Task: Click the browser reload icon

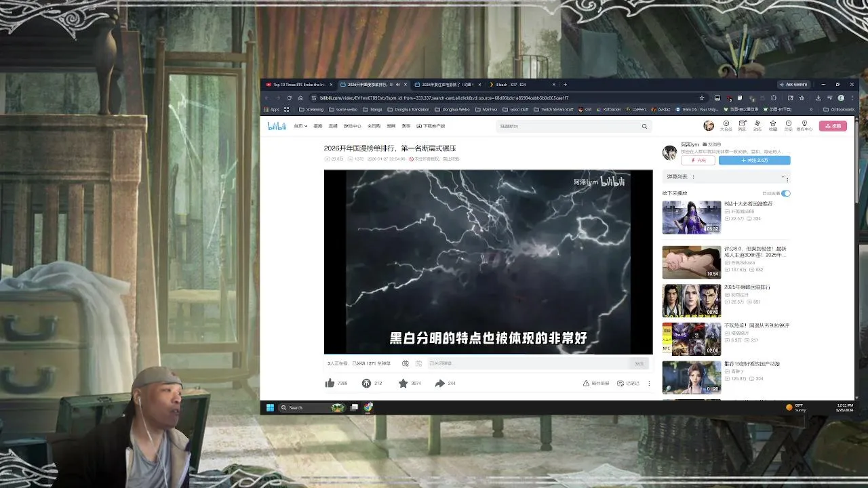Action: coord(289,98)
